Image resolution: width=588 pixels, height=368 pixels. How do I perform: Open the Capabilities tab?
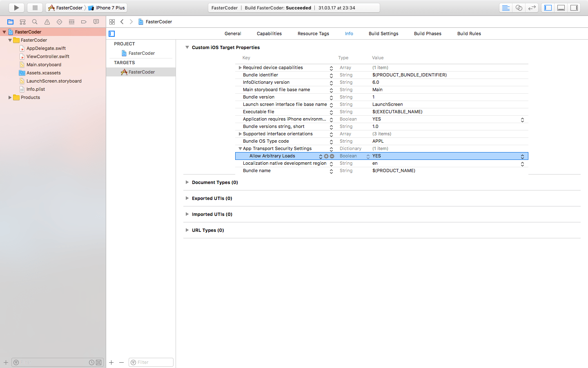[269, 34]
